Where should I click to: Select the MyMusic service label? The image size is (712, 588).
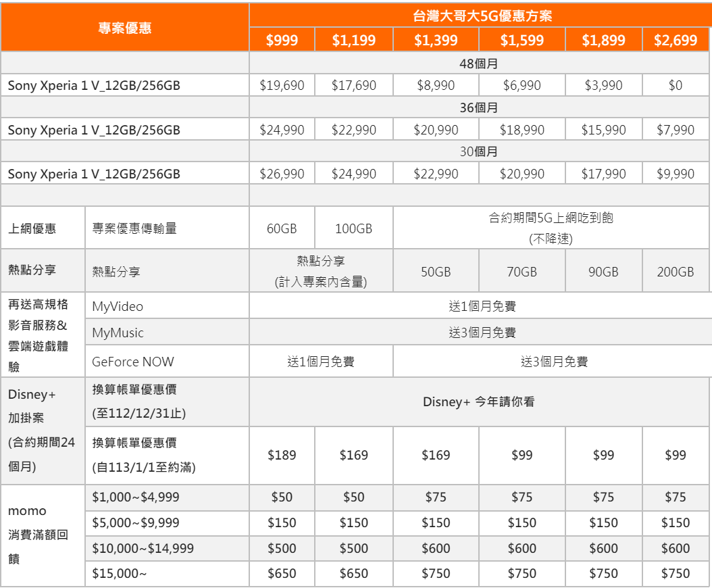(x=118, y=333)
